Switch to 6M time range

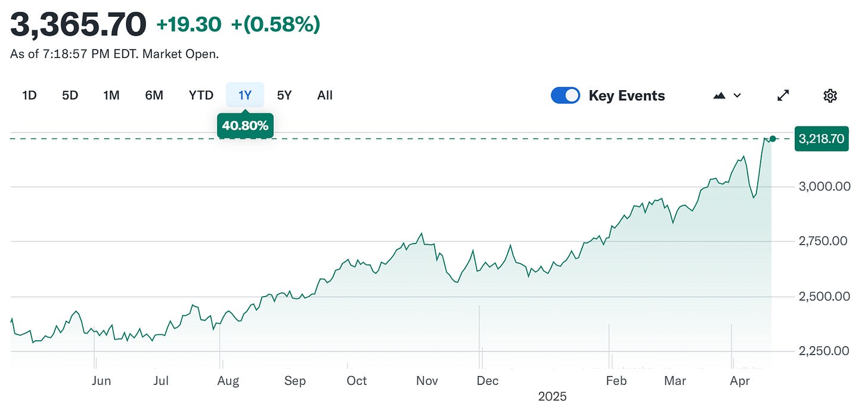click(x=154, y=95)
